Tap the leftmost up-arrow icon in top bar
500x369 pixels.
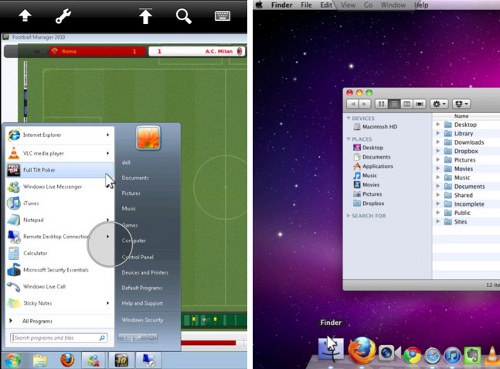coord(25,16)
